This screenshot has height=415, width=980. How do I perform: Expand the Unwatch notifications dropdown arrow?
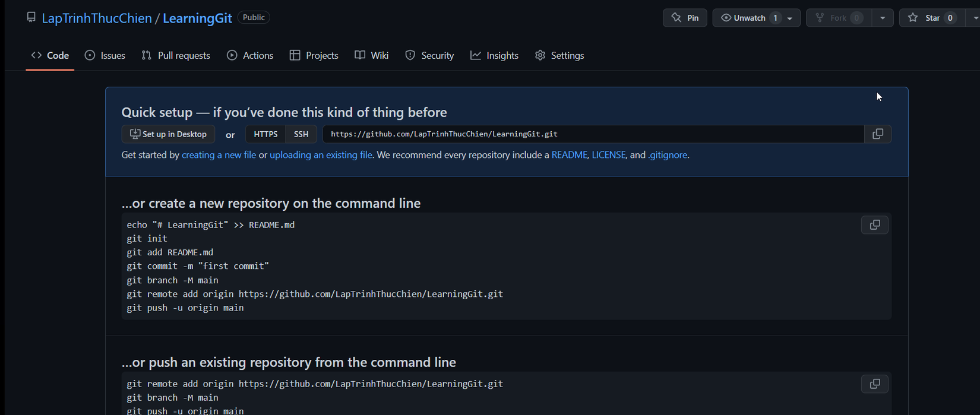pos(790,18)
